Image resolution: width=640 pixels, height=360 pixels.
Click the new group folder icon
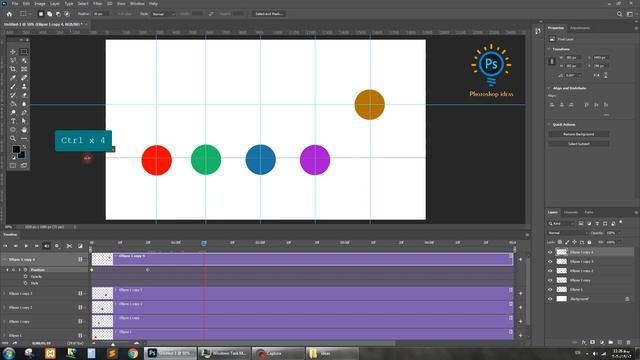pyautogui.click(x=611, y=342)
